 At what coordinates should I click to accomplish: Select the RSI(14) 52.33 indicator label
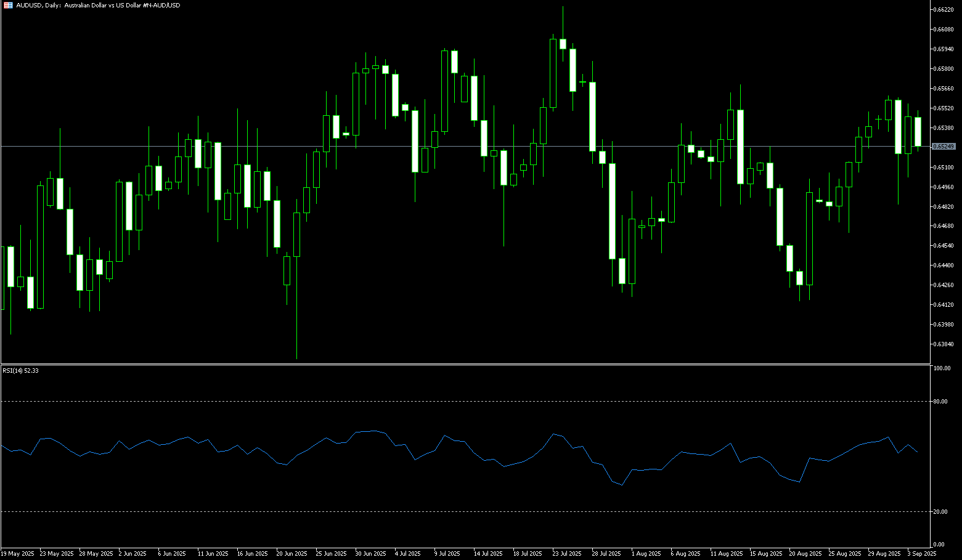tap(20, 370)
